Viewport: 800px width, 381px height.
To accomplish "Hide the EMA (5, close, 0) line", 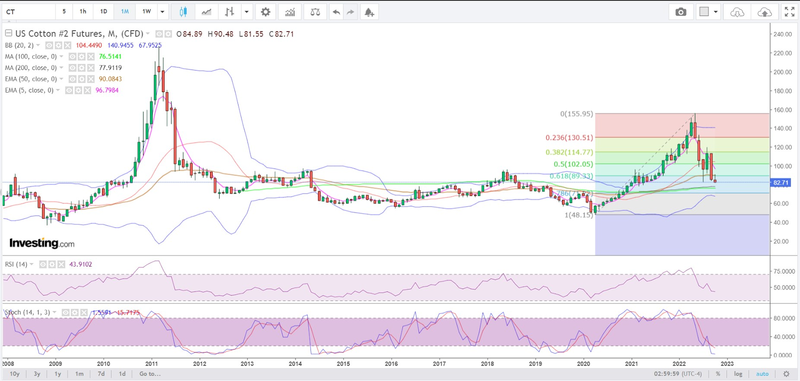I will 69,90.
